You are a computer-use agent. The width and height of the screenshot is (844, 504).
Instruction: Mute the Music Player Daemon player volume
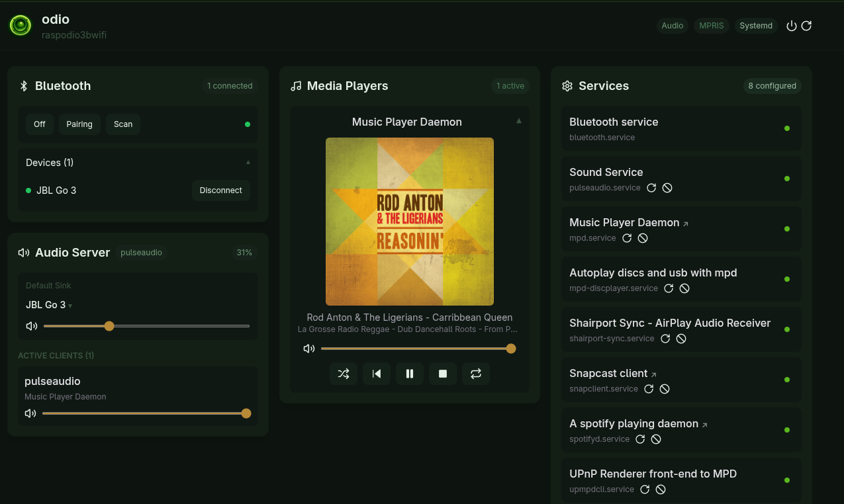(308, 349)
